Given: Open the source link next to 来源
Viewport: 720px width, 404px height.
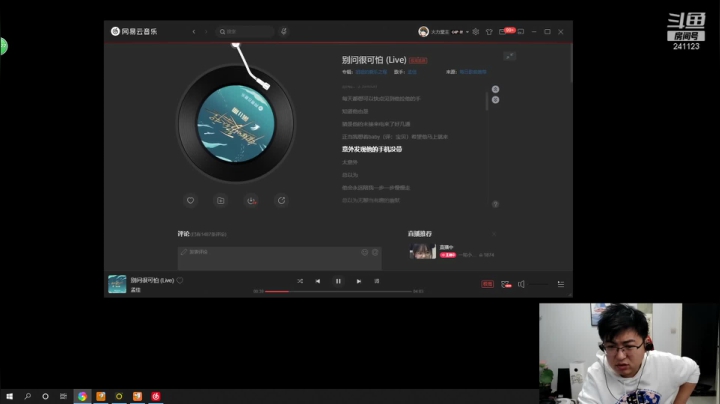Looking at the screenshot, I should tap(472, 72).
